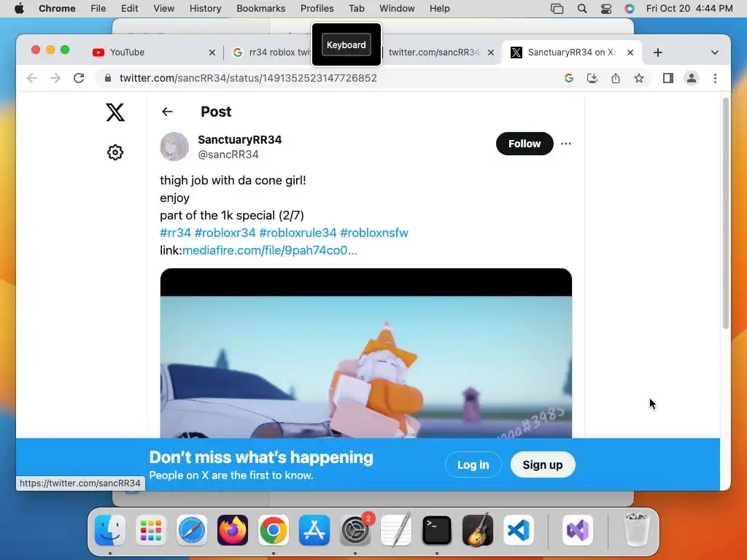Screen dimensions: 747x560
Task: Open the File menu
Action: (x=98, y=9)
